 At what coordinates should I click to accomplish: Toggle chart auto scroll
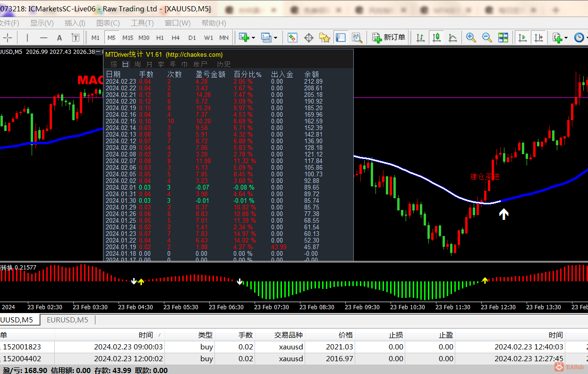click(522, 37)
